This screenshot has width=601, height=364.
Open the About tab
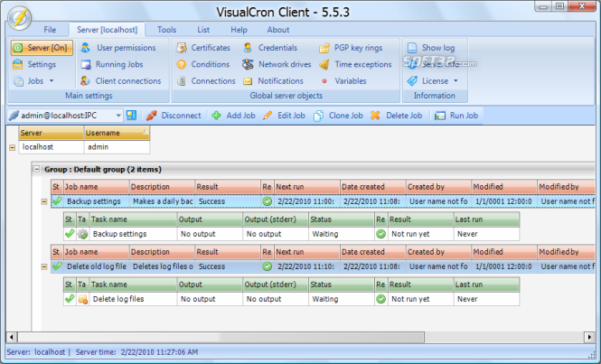point(277,30)
